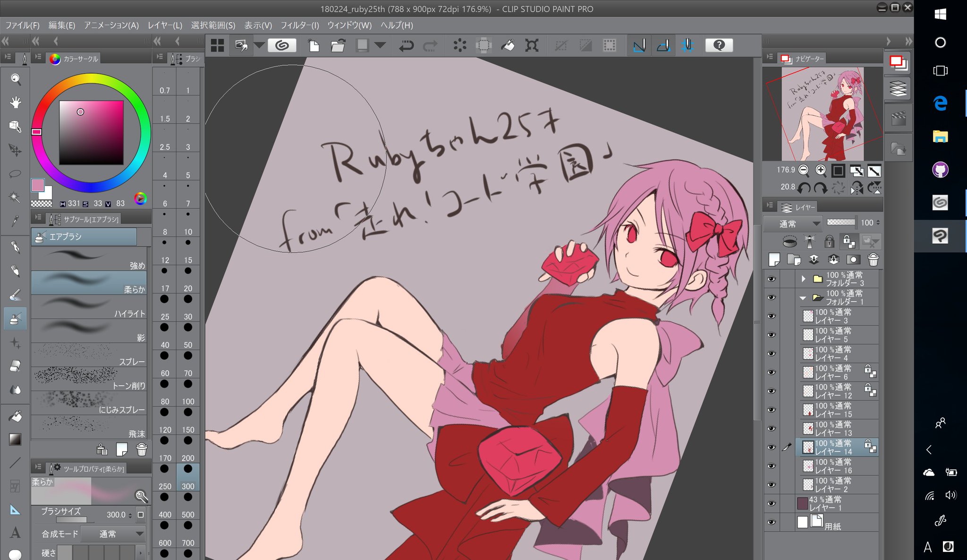Viewport: 967px width, 560px height.
Task: Toggle visibility of the 用紙 paper layer
Action: tap(771, 522)
